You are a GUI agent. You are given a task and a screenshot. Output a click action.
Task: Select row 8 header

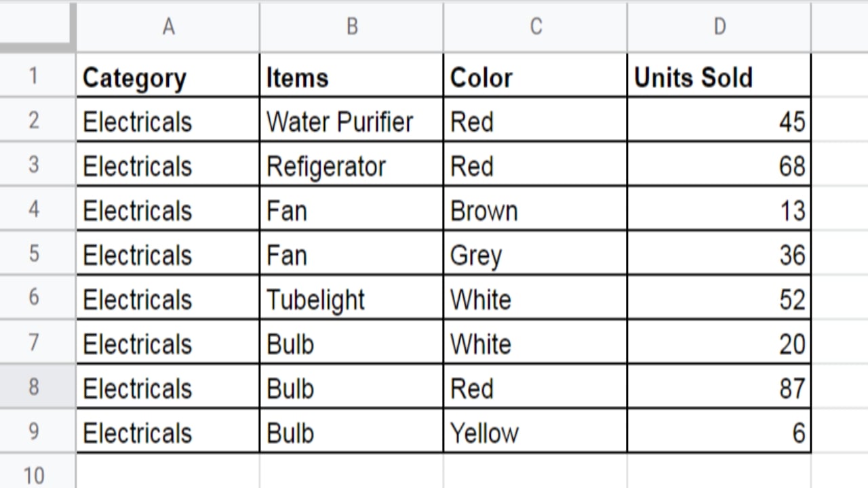click(34, 387)
